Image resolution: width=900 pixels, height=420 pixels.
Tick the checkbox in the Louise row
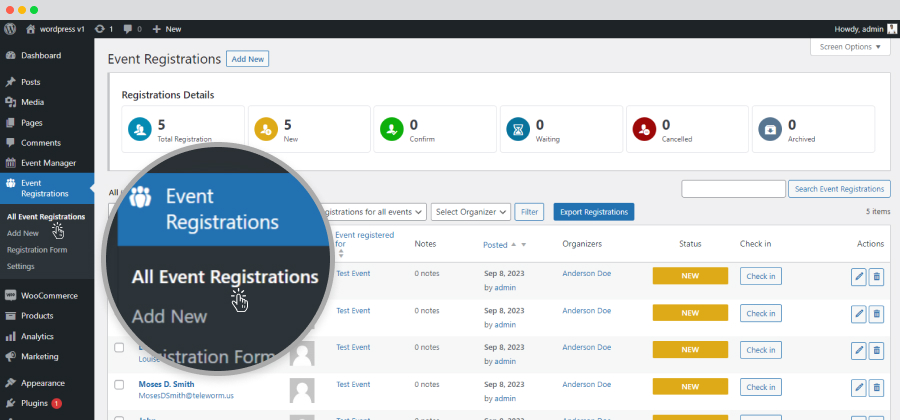coord(119,348)
